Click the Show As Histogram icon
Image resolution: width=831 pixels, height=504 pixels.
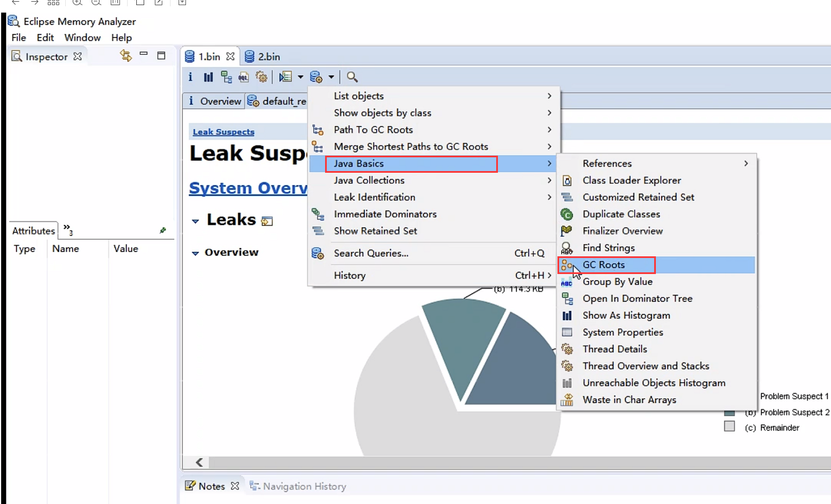click(x=567, y=316)
